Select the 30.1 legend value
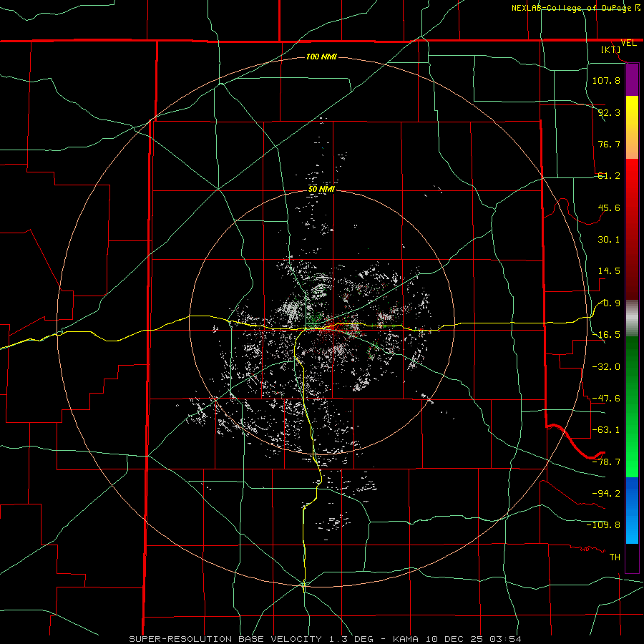Screen dimensions: 644x644 [x=609, y=240]
